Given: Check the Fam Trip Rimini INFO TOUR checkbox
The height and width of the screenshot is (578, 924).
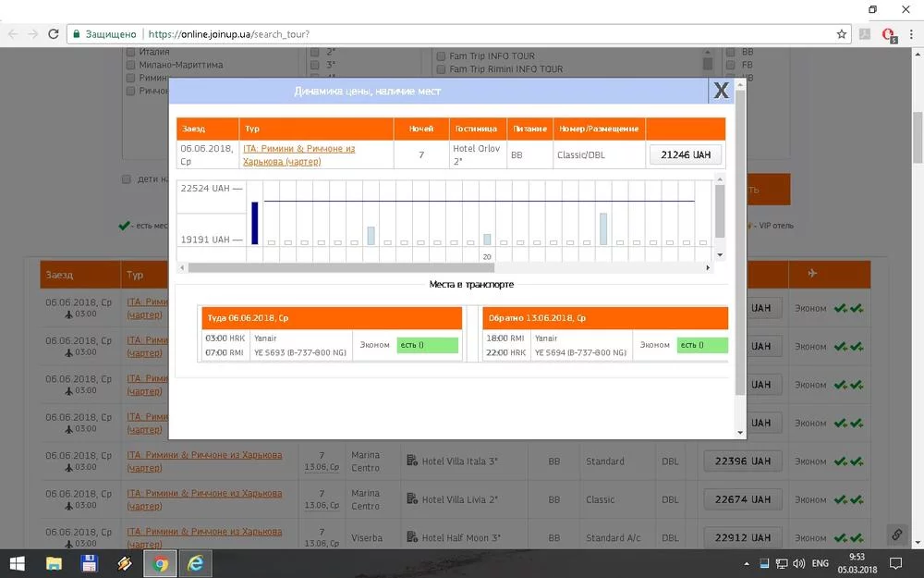Looking at the screenshot, I should tap(441, 69).
